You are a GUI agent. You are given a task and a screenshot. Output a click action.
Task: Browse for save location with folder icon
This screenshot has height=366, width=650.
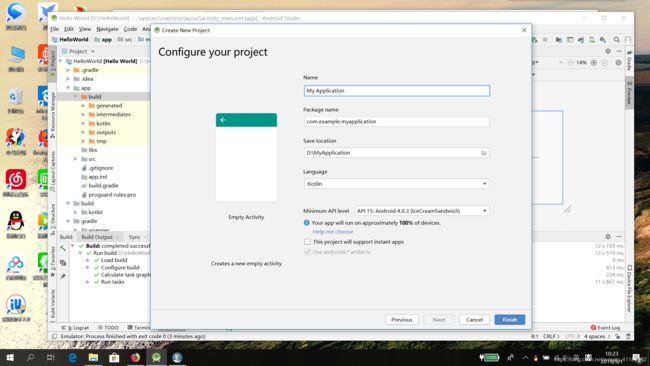click(484, 153)
